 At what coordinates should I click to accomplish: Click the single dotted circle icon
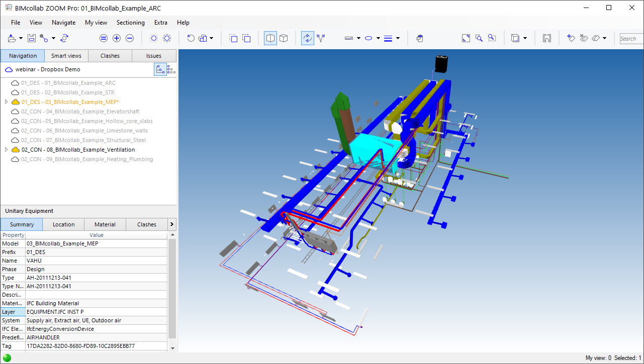(x=154, y=38)
